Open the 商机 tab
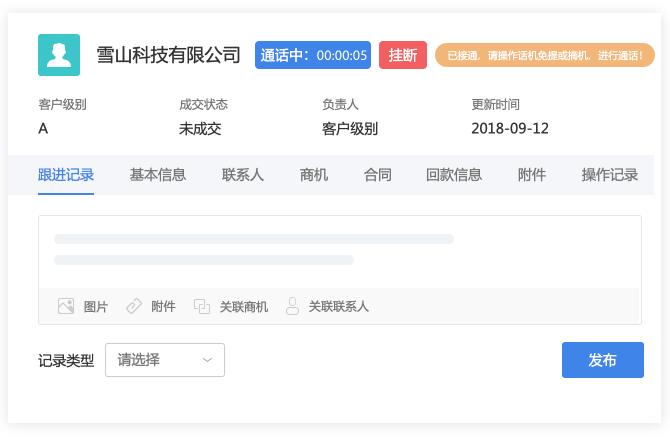Screen dimensions: 670x440 (314, 175)
